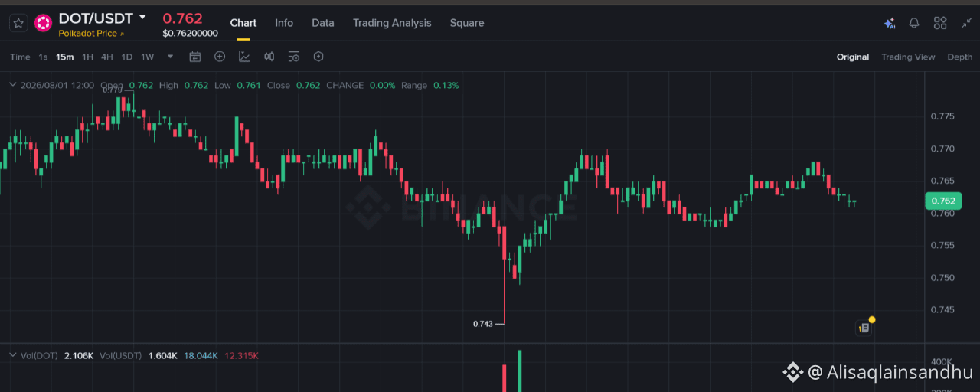Switch to Original chart view
Screen dimensions: 980x392
click(x=853, y=57)
